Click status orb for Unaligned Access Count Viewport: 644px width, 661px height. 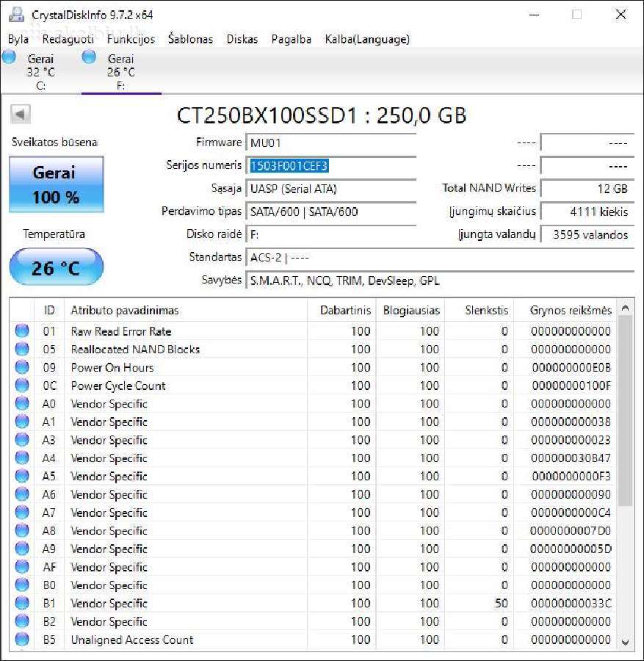pos(22,639)
